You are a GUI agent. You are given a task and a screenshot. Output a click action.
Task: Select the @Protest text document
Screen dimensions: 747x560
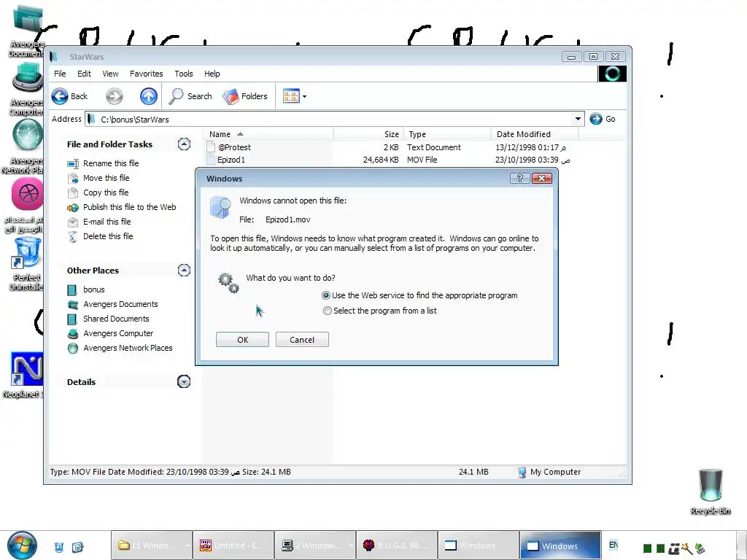[x=229, y=147]
